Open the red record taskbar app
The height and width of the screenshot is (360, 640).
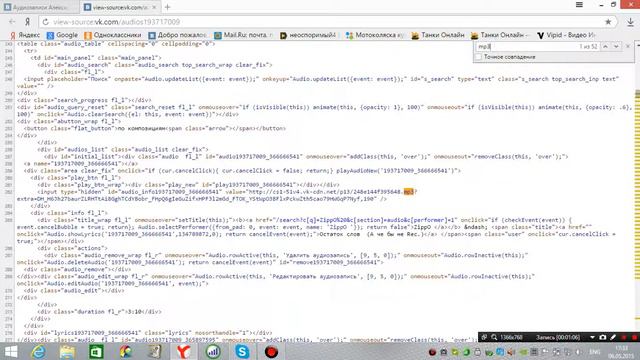(271, 351)
